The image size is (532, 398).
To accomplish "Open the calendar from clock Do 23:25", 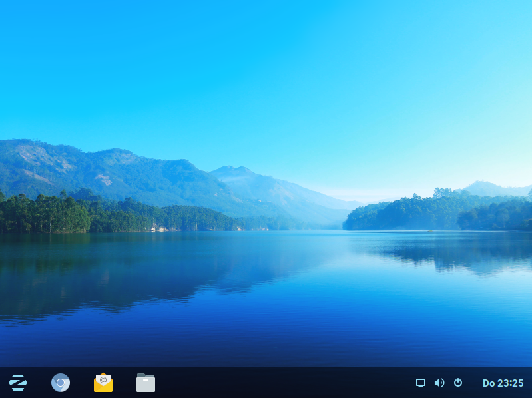I will click(503, 383).
